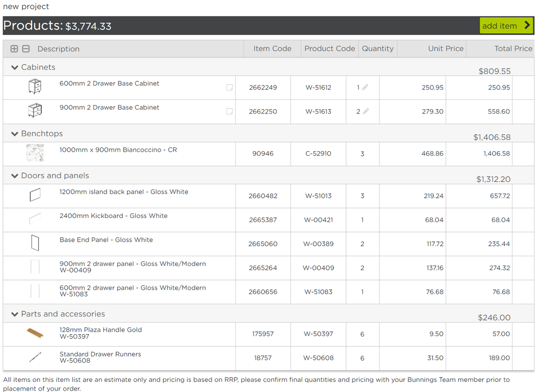Screen dimensions: 546x392
Task: Click the Quantity column header
Action: pyautogui.click(x=378, y=49)
